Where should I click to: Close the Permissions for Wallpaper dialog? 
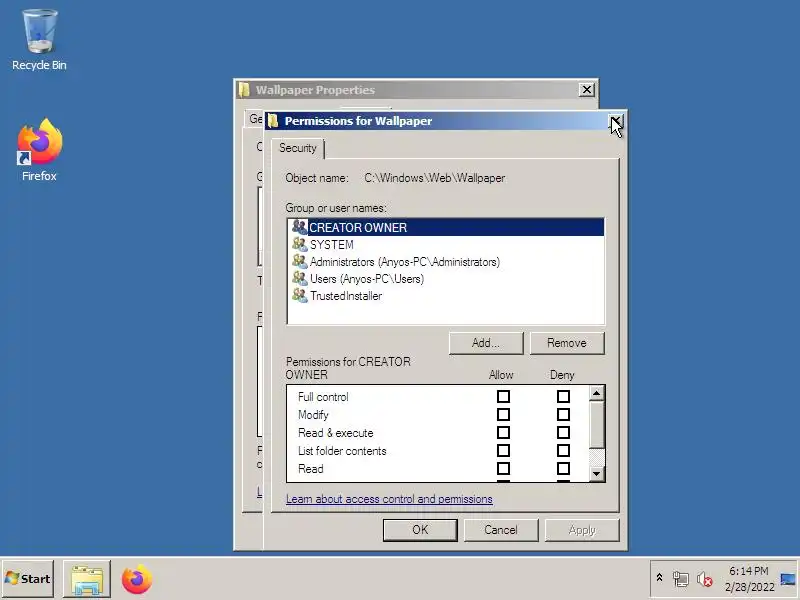pyautogui.click(x=616, y=121)
